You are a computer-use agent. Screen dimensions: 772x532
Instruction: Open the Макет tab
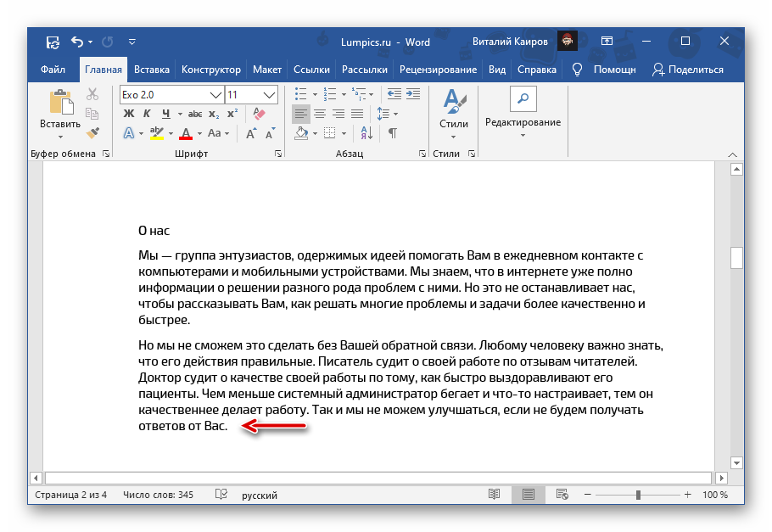267,70
